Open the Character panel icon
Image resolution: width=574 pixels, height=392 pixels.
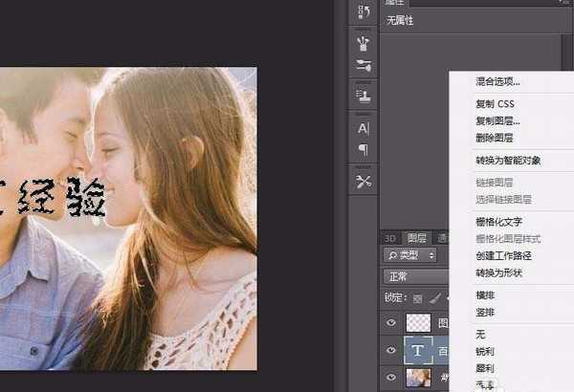pyautogui.click(x=364, y=128)
